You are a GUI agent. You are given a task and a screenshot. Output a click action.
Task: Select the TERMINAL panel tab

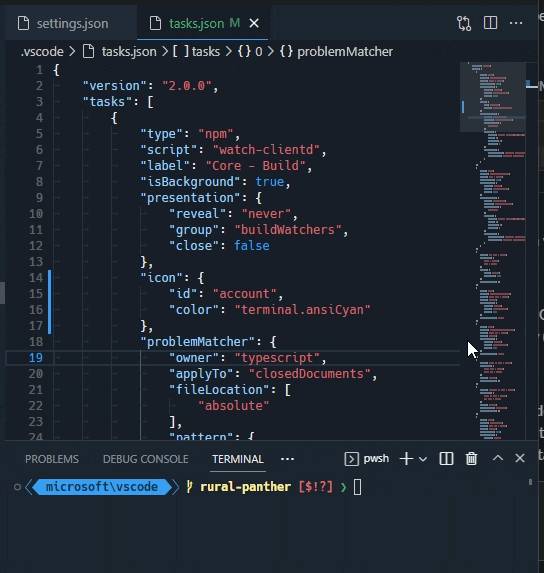tap(238, 459)
